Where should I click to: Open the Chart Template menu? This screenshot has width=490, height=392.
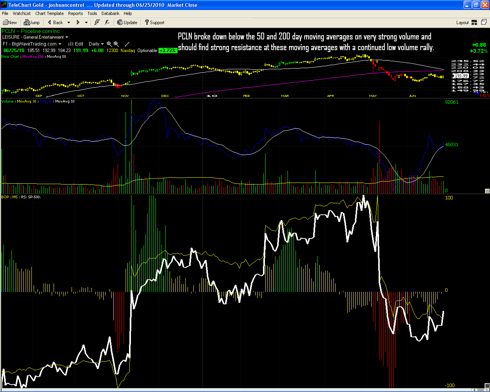49,13
